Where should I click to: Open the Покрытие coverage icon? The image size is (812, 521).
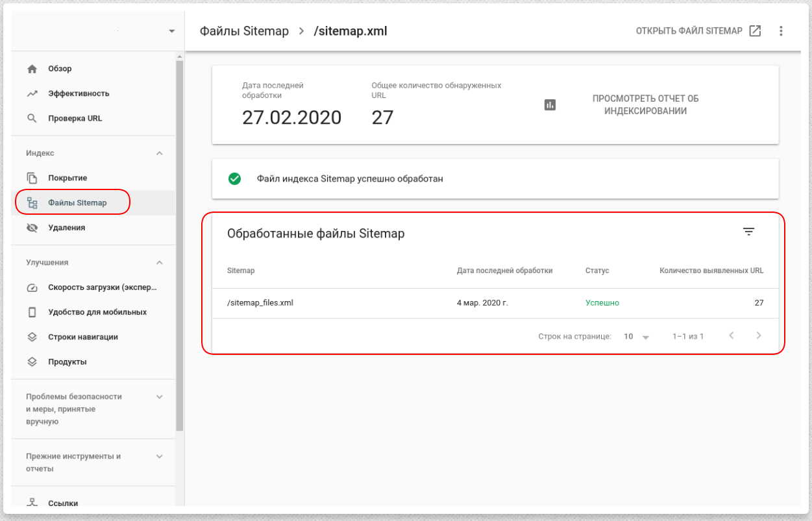pyautogui.click(x=31, y=177)
